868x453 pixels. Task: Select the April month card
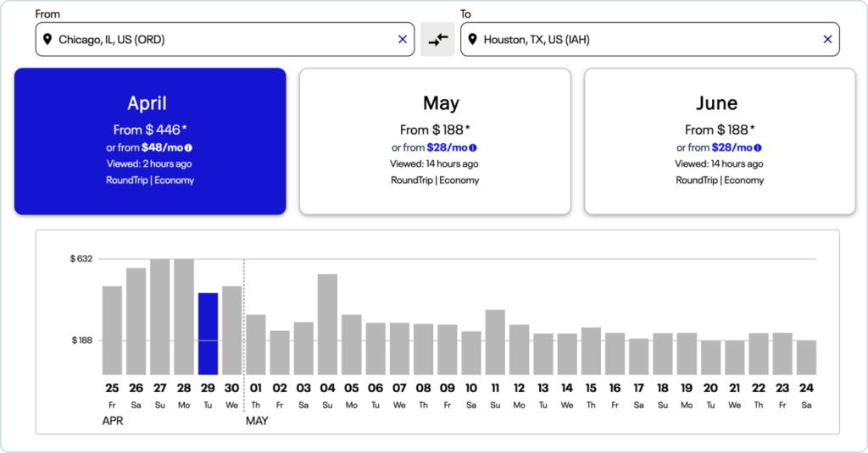point(150,141)
